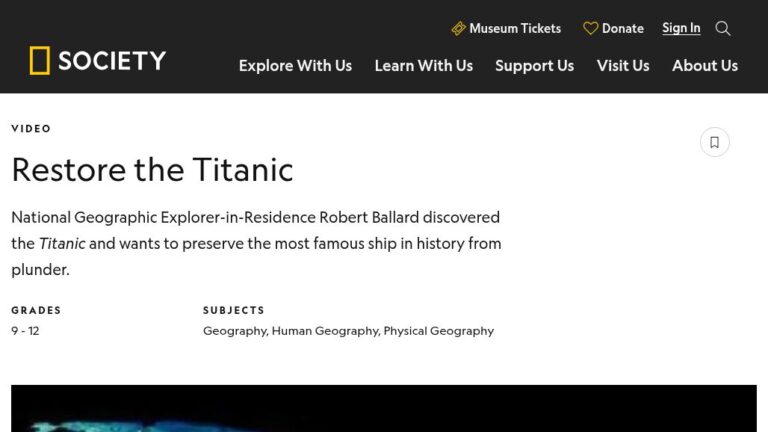Open the Explore With Us menu

tap(295, 66)
